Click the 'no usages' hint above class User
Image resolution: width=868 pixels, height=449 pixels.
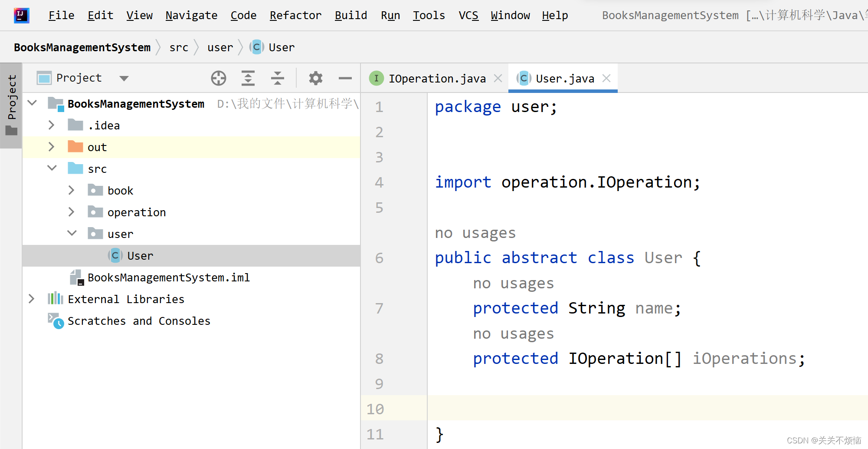[x=475, y=233]
